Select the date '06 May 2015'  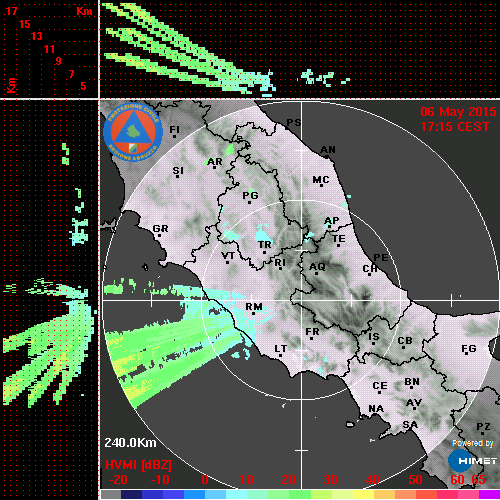point(458,112)
